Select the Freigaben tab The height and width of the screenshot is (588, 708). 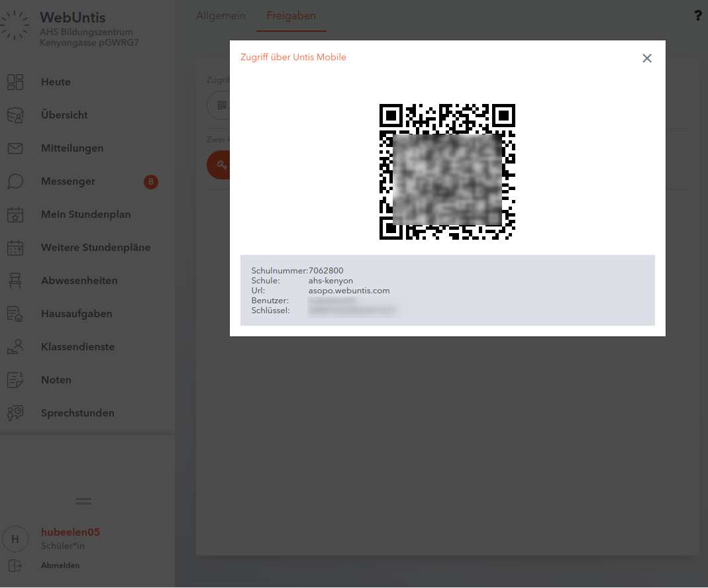[x=291, y=16]
